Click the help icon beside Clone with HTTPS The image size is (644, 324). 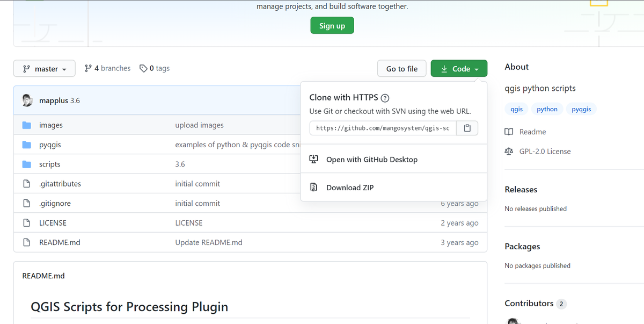pyautogui.click(x=385, y=98)
